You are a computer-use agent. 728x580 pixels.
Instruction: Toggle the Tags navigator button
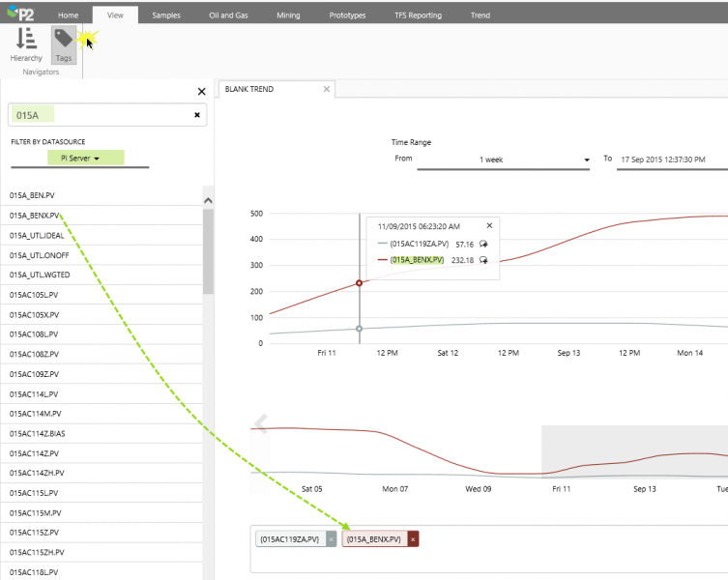pyautogui.click(x=63, y=43)
